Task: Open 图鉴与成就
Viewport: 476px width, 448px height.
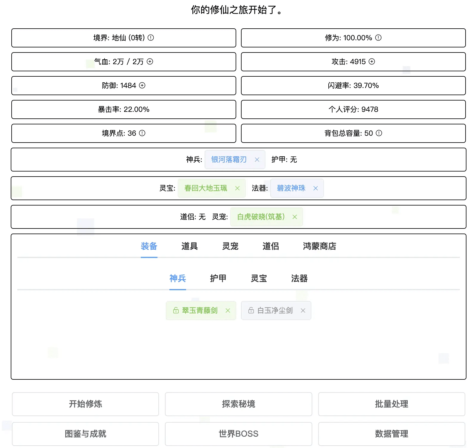Action: tap(86, 434)
